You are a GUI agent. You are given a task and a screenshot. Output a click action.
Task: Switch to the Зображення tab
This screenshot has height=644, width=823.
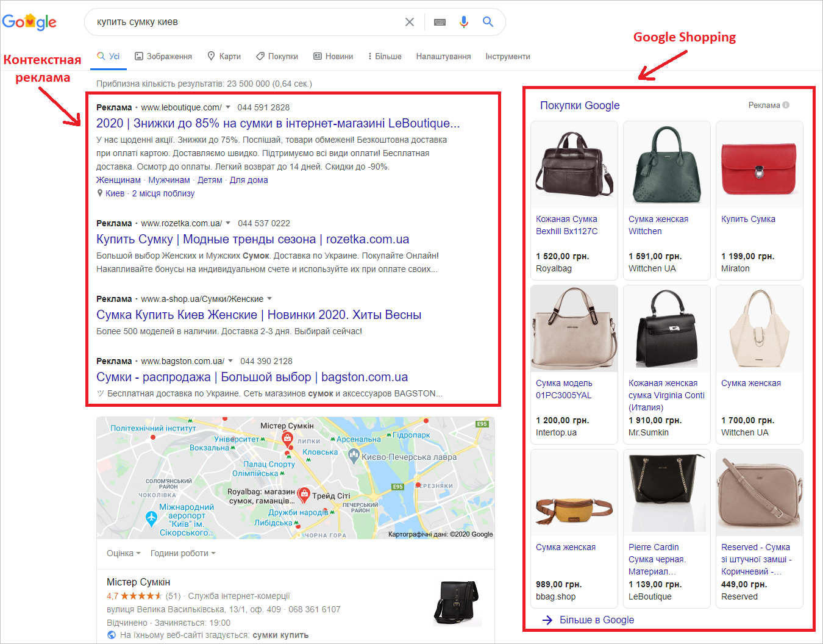pyautogui.click(x=163, y=56)
